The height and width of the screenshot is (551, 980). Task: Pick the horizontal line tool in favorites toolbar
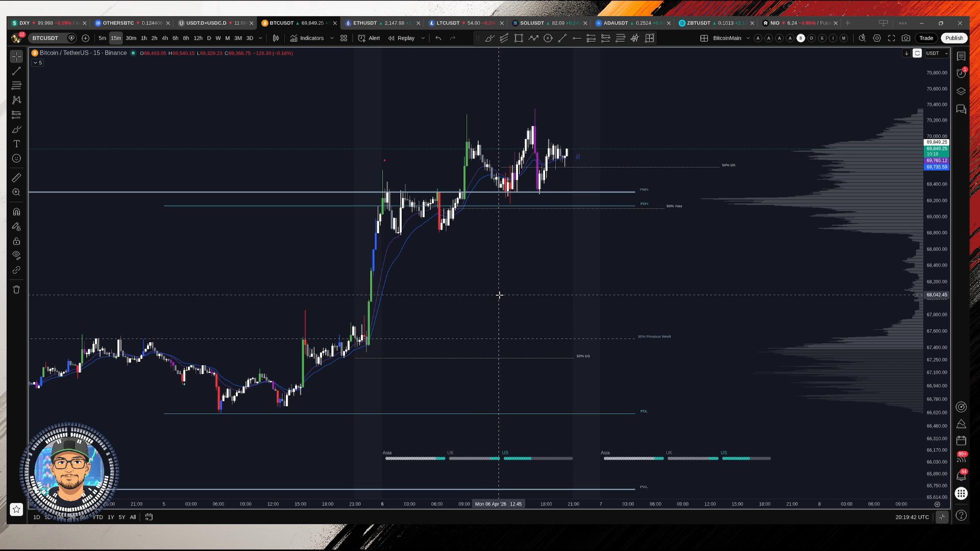pos(577,38)
